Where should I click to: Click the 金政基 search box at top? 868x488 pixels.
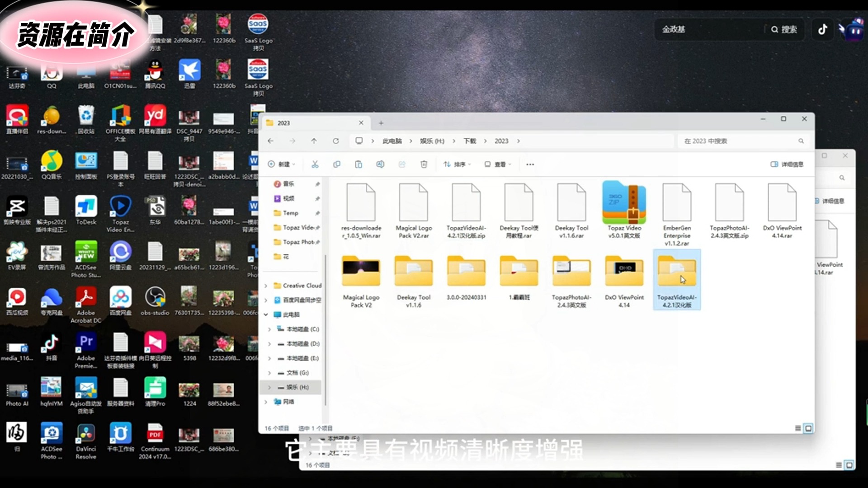[x=710, y=29]
